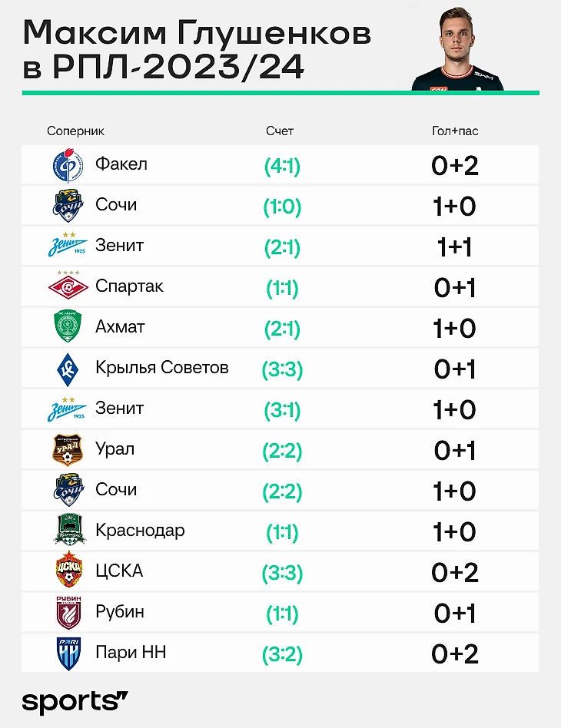Click the ЦСКА club emblem

pos(67,572)
